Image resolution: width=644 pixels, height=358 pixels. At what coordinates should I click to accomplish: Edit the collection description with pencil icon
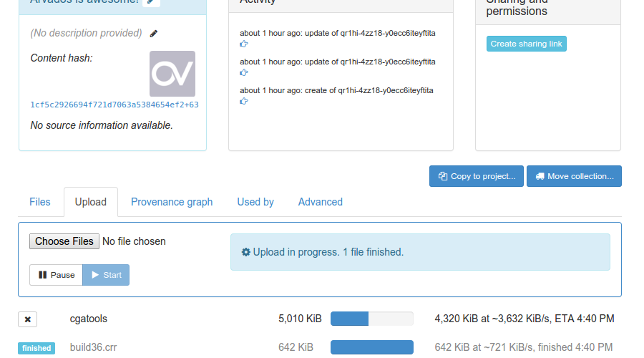(154, 34)
